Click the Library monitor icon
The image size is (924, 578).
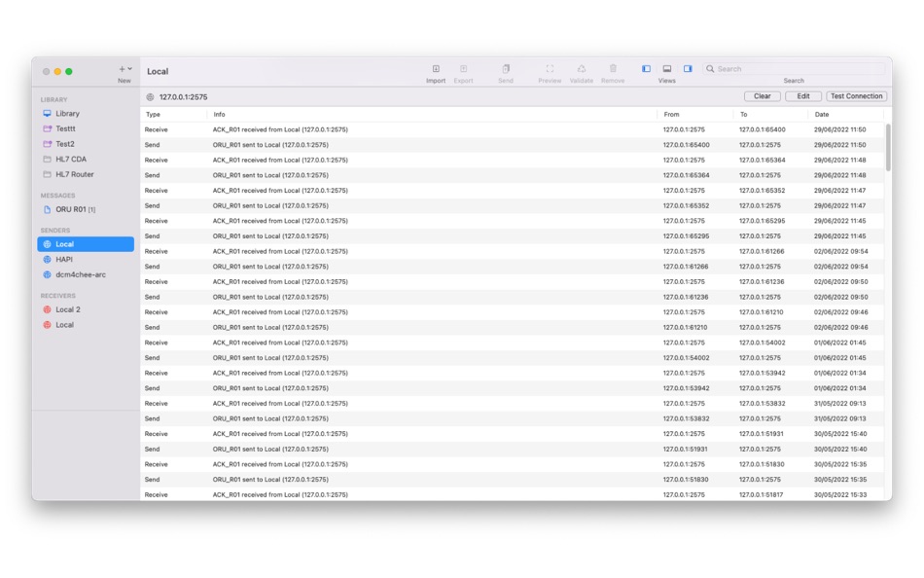point(47,113)
